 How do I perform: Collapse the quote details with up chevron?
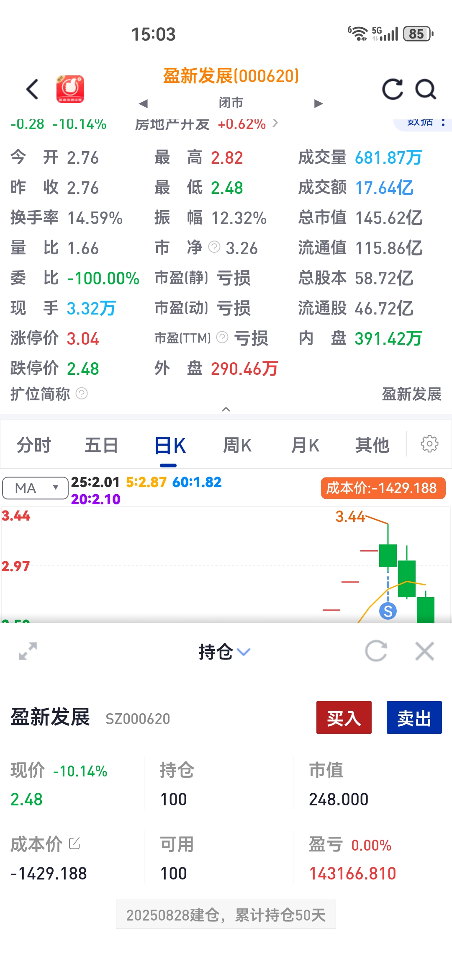coord(226,409)
